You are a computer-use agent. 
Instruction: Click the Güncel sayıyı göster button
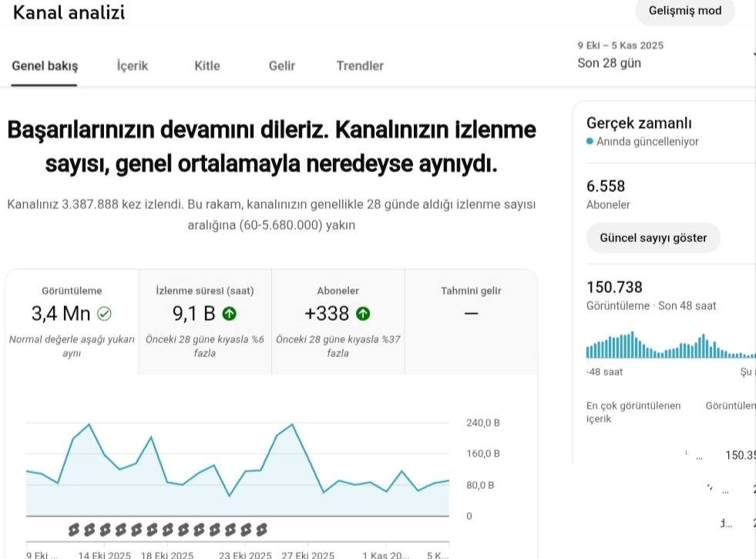[654, 237]
